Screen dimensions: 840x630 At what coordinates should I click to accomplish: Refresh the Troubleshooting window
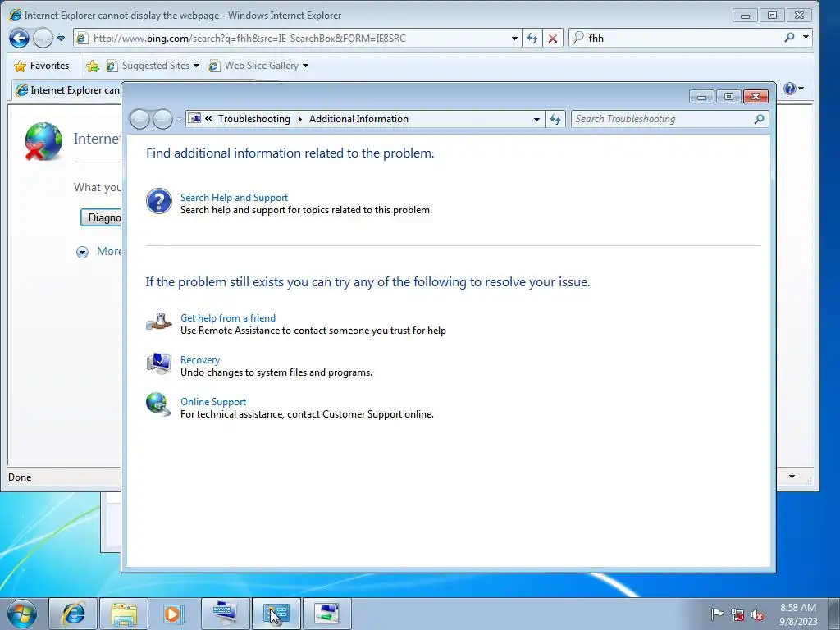coord(555,120)
